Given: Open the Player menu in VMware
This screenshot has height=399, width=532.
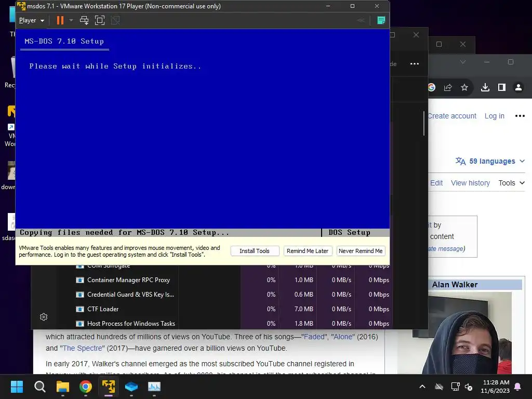Looking at the screenshot, I should (x=32, y=20).
